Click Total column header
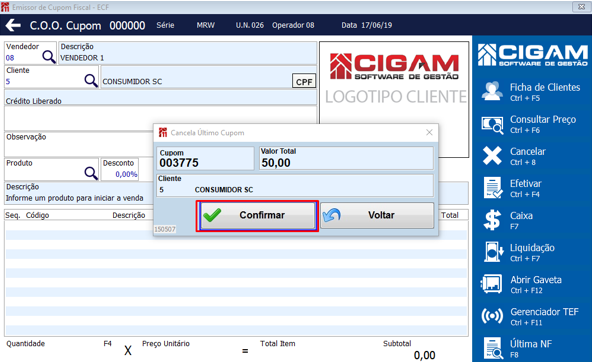Viewport: 592px width, 362px height. click(450, 215)
